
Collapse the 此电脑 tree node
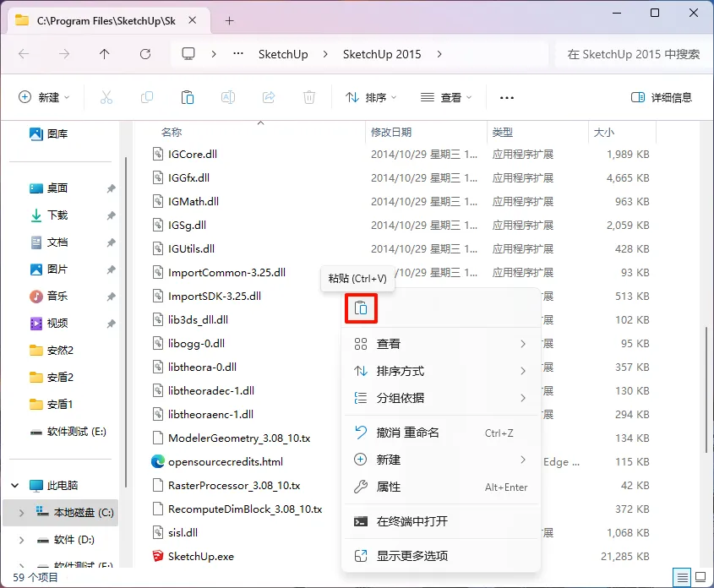(x=14, y=486)
